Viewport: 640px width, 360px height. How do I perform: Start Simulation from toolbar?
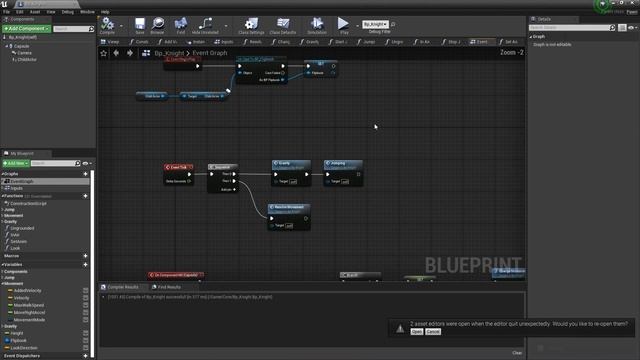click(x=317, y=24)
